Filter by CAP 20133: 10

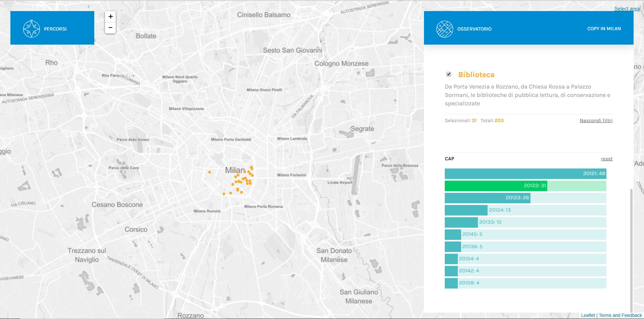[525, 222]
